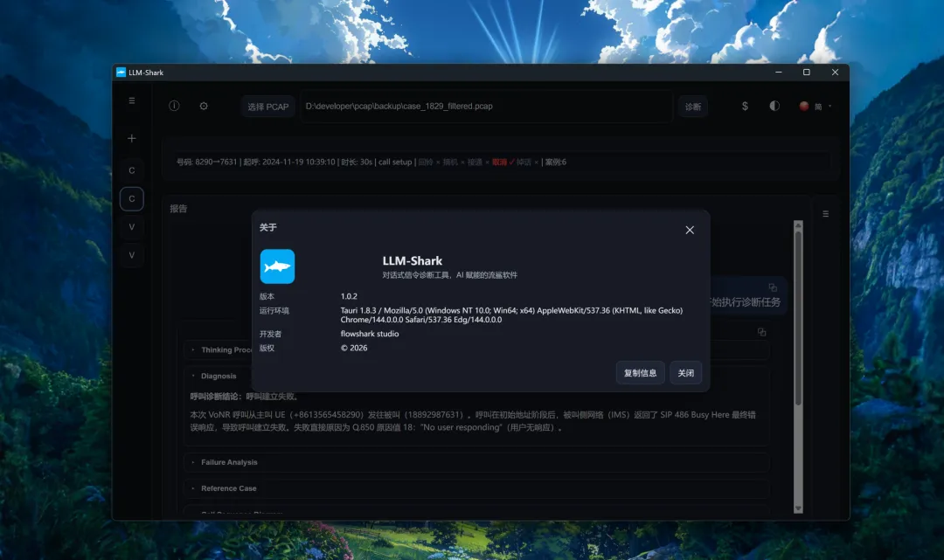Click the LLM-Shark icon in title bar
944x560 pixels.
coord(121,73)
